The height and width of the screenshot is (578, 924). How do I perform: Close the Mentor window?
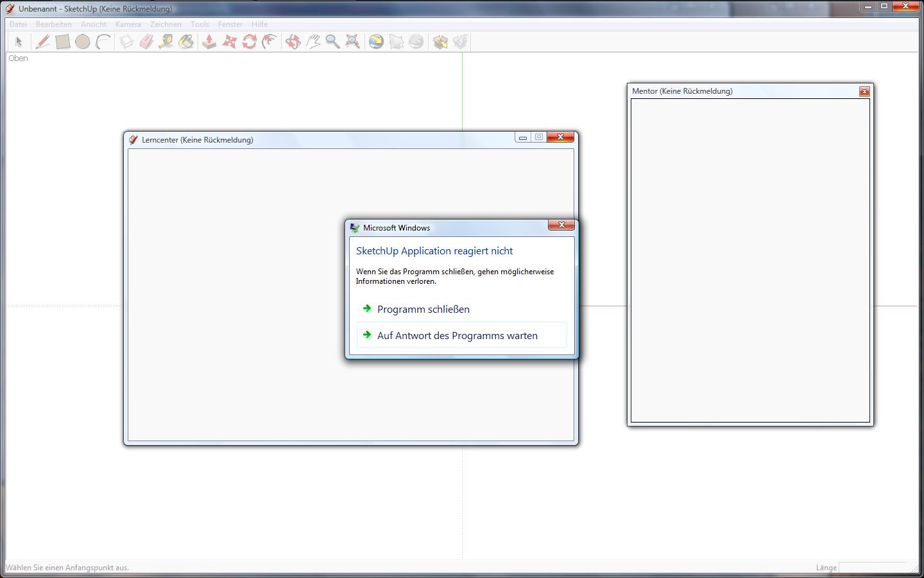tap(864, 92)
